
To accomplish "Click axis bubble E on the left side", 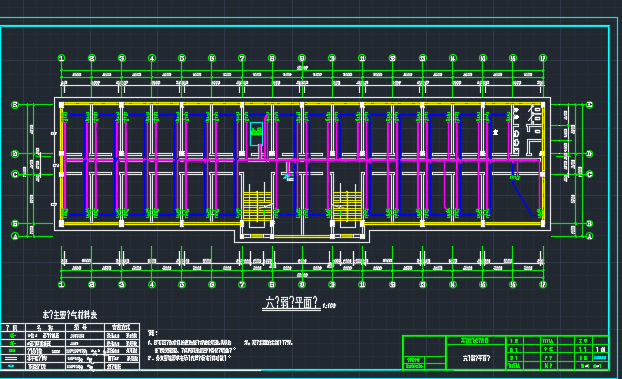I will [x=15, y=105].
